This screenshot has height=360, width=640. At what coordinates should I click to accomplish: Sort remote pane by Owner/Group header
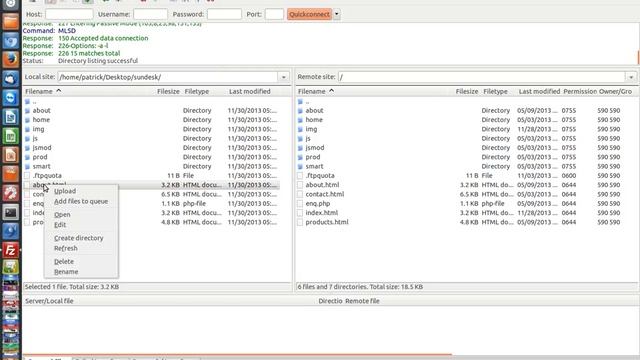click(x=615, y=91)
